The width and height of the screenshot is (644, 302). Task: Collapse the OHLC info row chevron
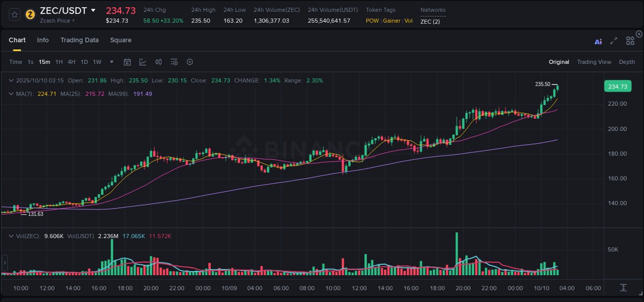pyautogui.click(x=11, y=80)
